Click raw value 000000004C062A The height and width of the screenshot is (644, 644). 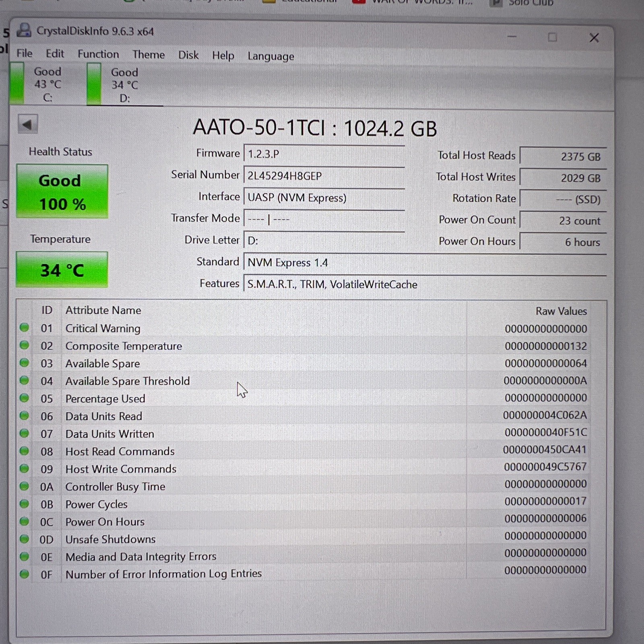(545, 415)
